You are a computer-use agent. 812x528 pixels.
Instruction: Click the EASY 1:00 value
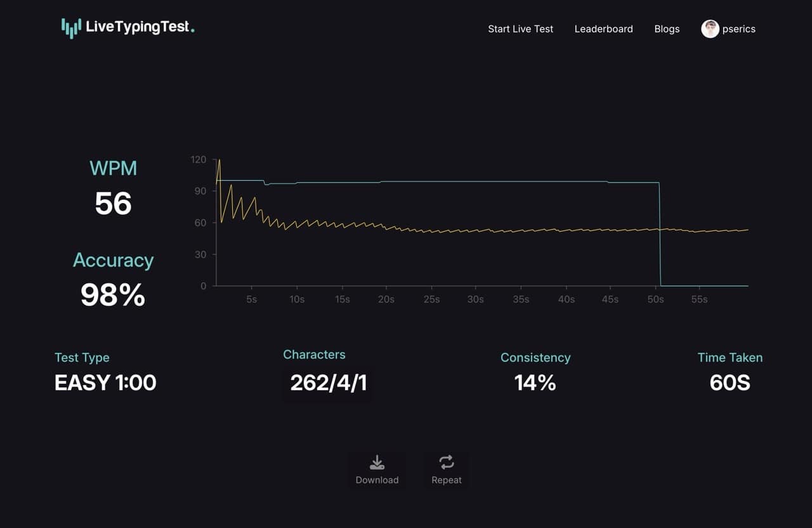(x=105, y=383)
